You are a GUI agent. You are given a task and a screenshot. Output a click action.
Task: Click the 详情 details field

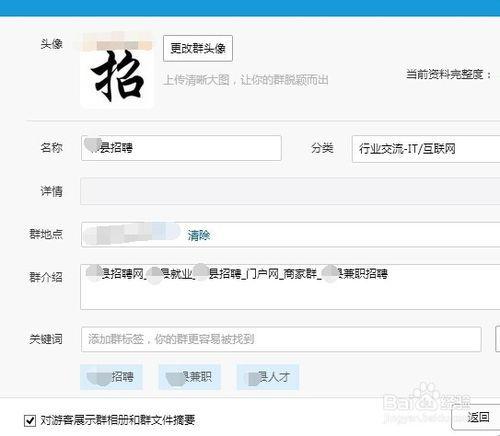point(290,191)
